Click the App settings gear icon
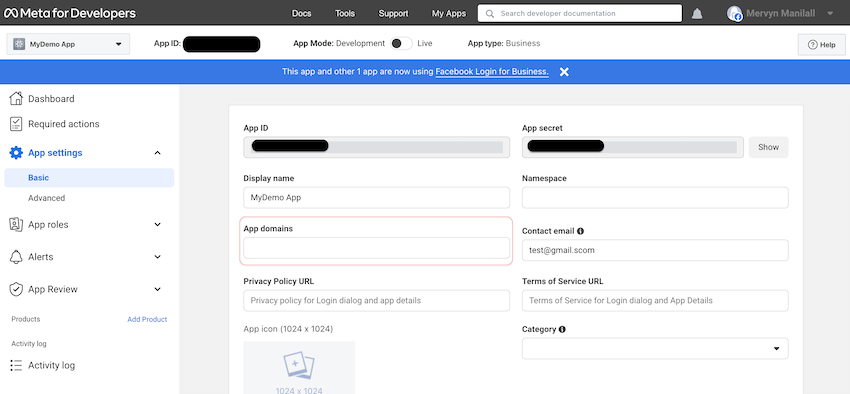This screenshot has height=394, width=850. [x=16, y=153]
